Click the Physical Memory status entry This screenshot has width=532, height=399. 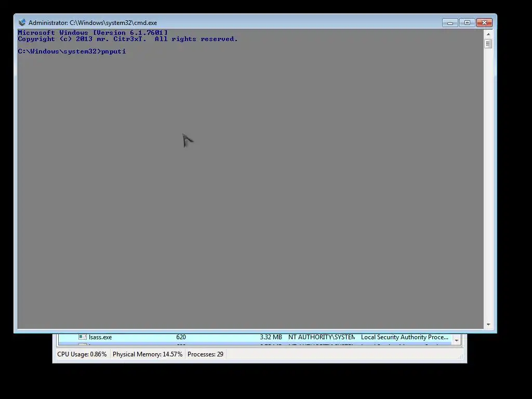[147, 354]
